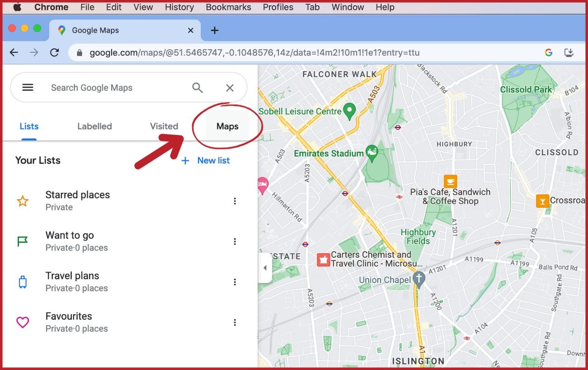Create a New list
588x370 pixels.
point(205,160)
